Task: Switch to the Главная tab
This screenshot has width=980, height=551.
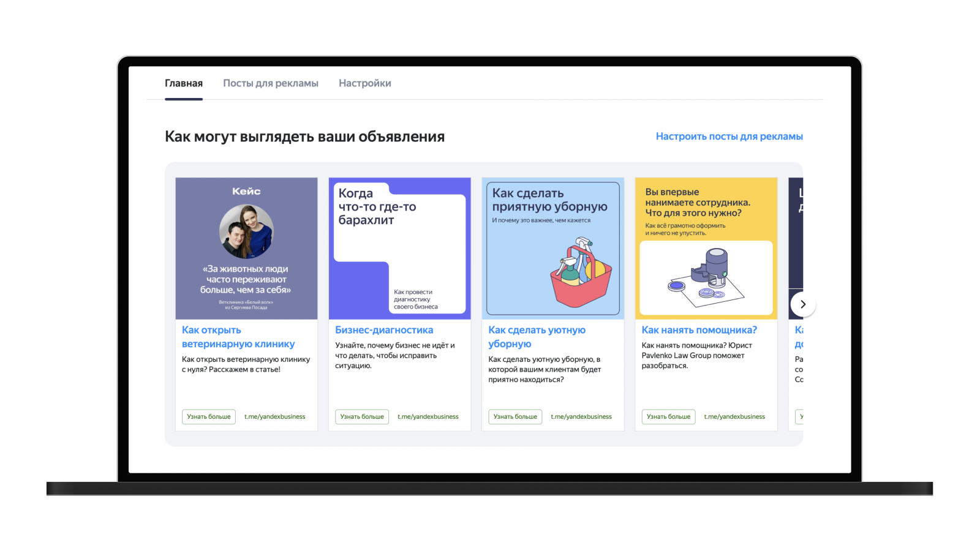Action: pyautogui.click(x=184, y=83)
